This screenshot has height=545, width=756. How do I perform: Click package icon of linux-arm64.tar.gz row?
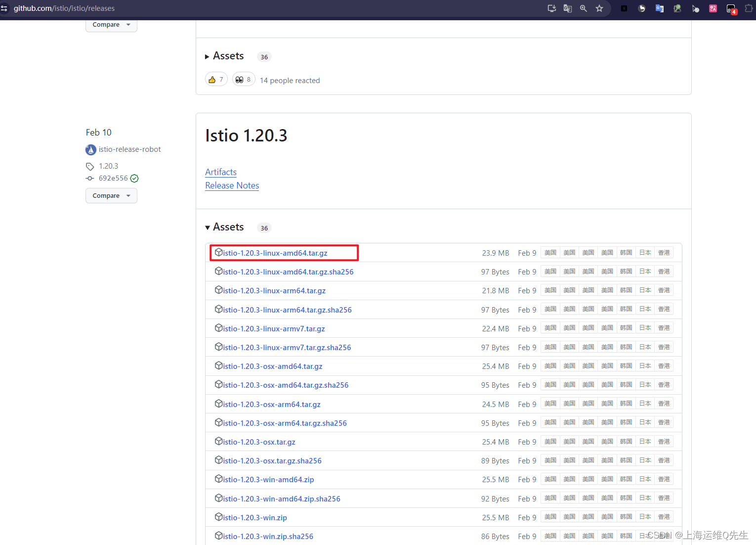coord(219,290)
